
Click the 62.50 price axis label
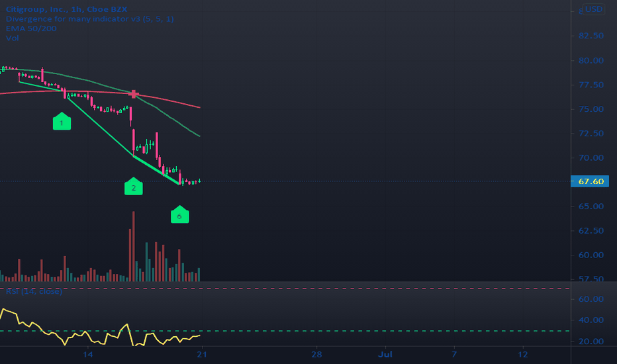(591, 230)
